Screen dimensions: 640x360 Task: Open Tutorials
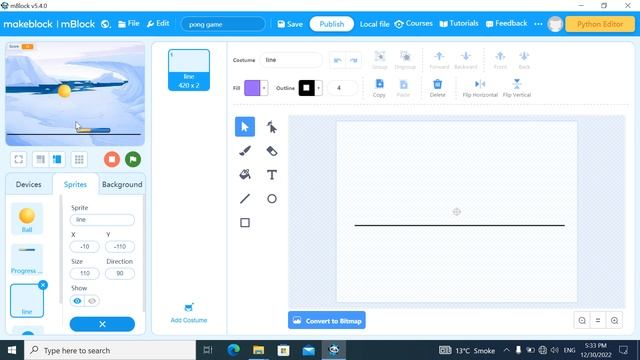click(x=459, y=24)
